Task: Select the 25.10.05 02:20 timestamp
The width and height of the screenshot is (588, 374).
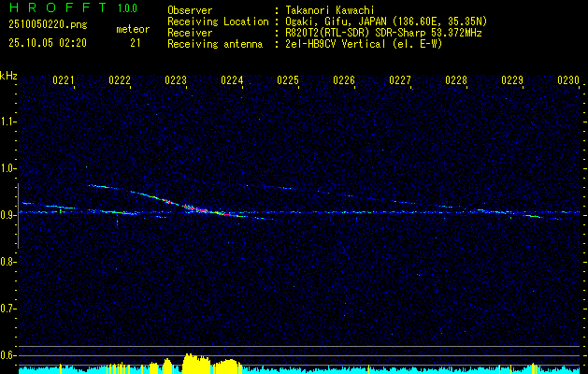Action: [x=48, y=42]
